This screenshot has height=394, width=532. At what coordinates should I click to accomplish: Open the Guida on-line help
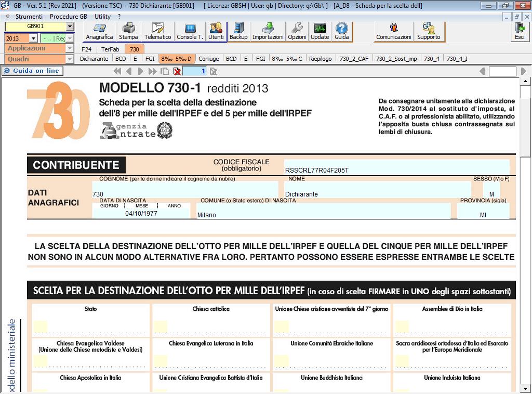coord(32,71)
